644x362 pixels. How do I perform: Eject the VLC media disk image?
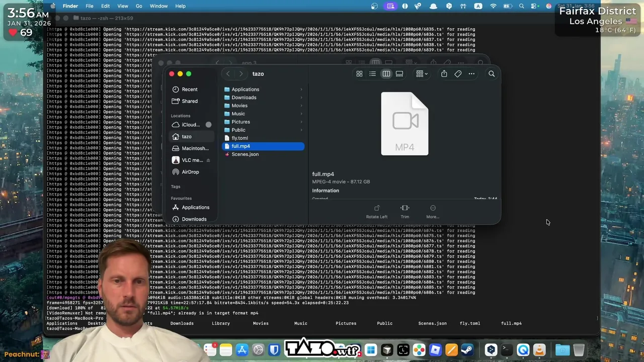coord(208,160)
